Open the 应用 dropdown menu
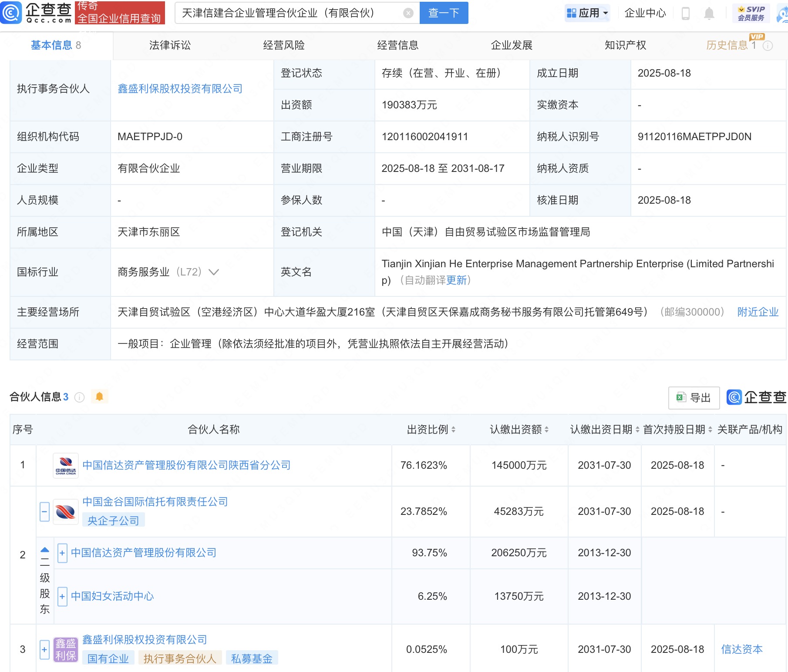 coord(587,13)
